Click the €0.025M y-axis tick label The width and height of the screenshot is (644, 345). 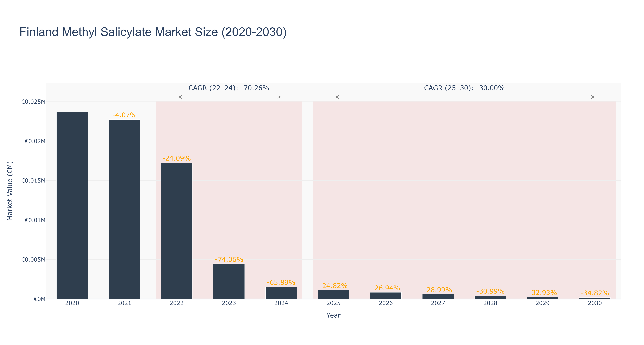click(x=33, y=102)
